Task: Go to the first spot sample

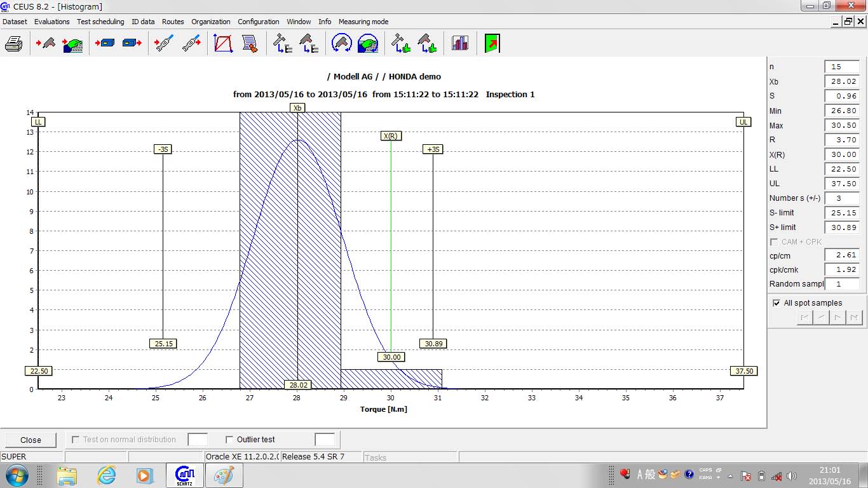Action: click(805, 317)
